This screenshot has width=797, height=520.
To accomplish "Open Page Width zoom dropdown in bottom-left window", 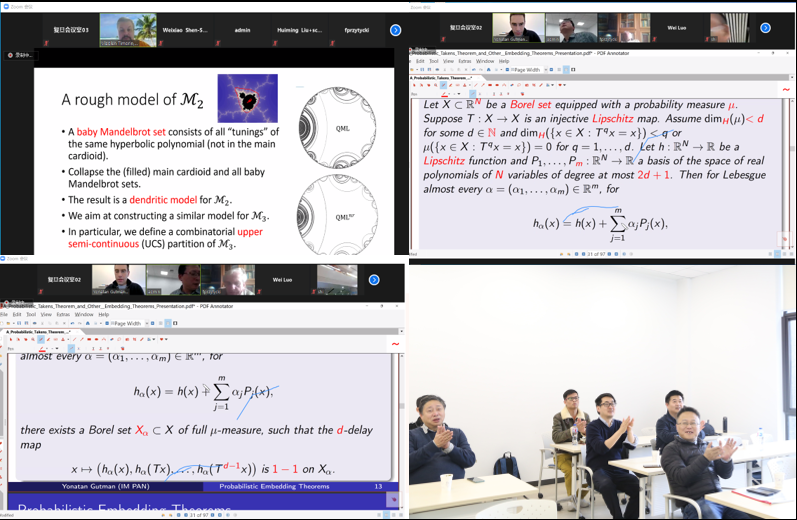I will [147, 323].
